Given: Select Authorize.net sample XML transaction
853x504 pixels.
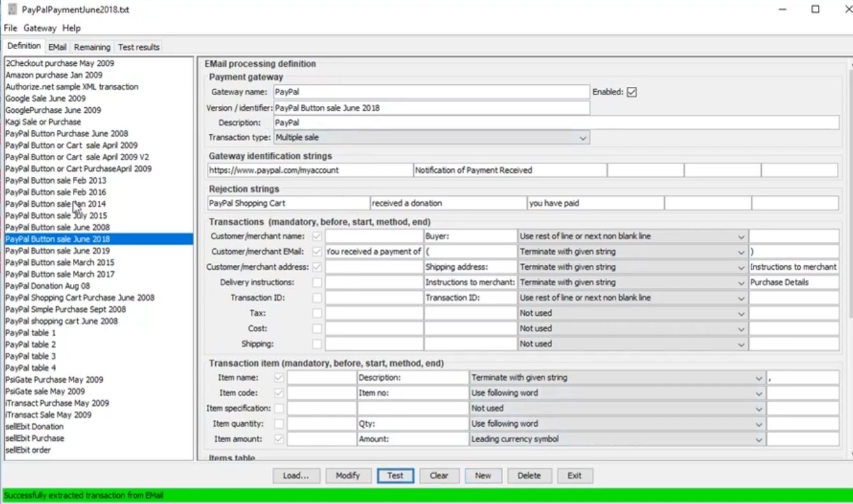Looking at the screenshot, I should 98,87.
